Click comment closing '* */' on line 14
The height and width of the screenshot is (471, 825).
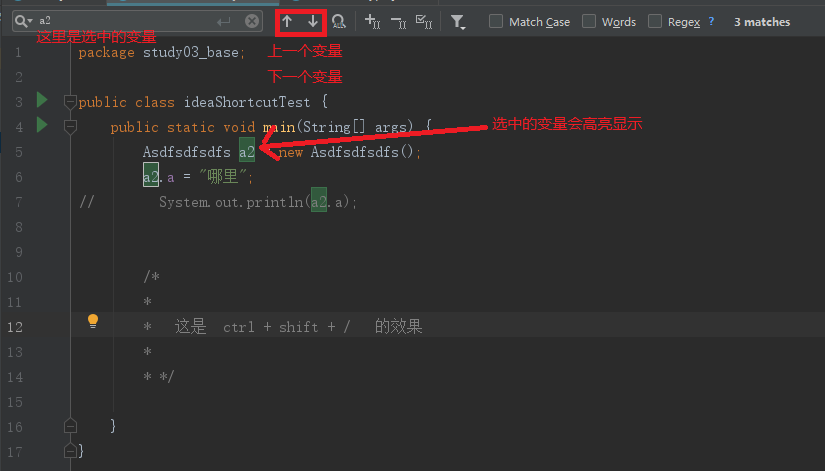pos(158,376)
